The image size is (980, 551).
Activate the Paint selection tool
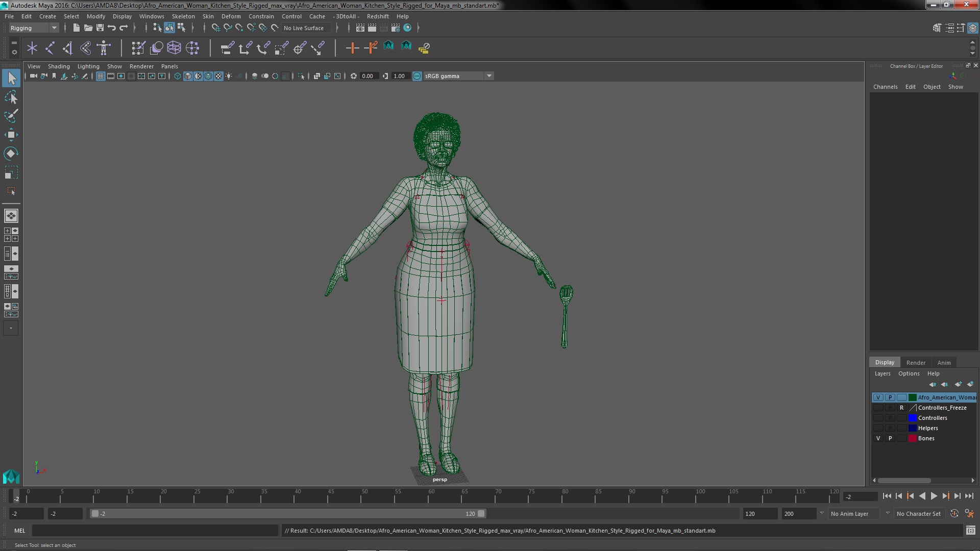pos(11,116)
